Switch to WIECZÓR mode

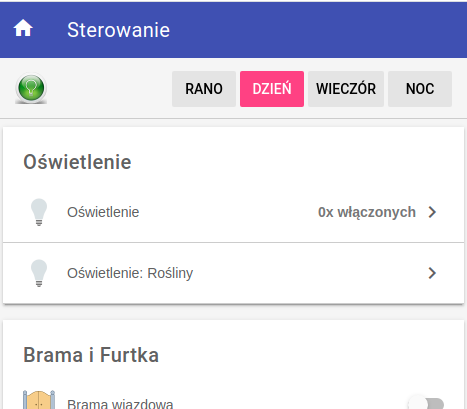click(346, 89)
